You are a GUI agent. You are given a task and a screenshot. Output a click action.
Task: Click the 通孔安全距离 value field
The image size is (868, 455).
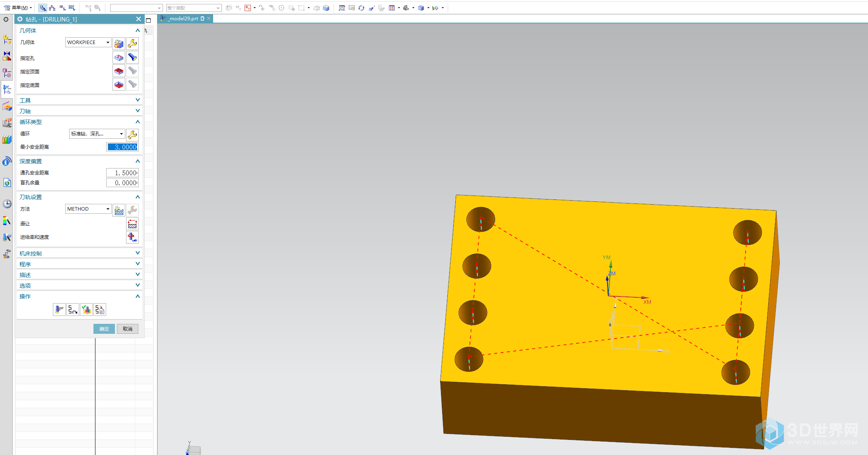[x=122, y=173]
